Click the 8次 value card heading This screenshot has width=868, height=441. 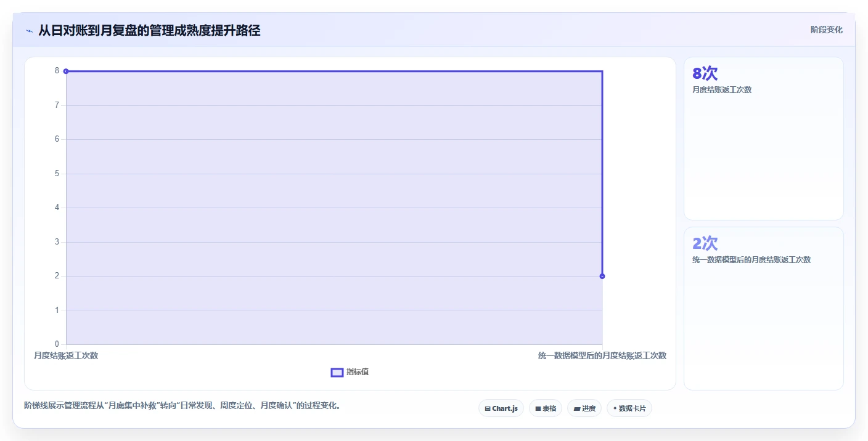[705, 74]
